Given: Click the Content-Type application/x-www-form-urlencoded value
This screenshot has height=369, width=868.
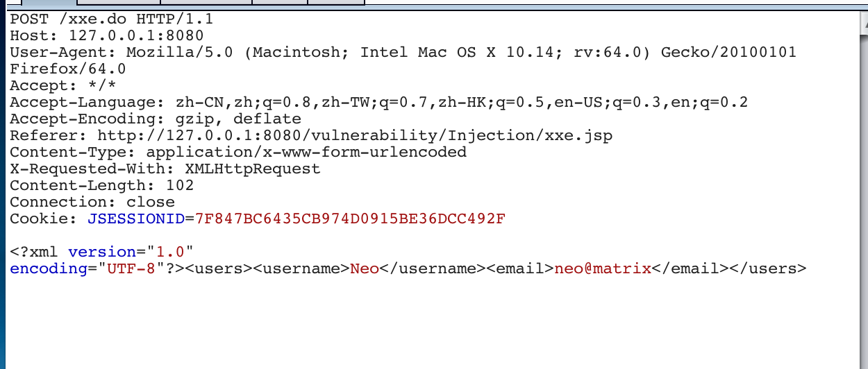Looking at the screenshot, I should click(x=306, y=153).
